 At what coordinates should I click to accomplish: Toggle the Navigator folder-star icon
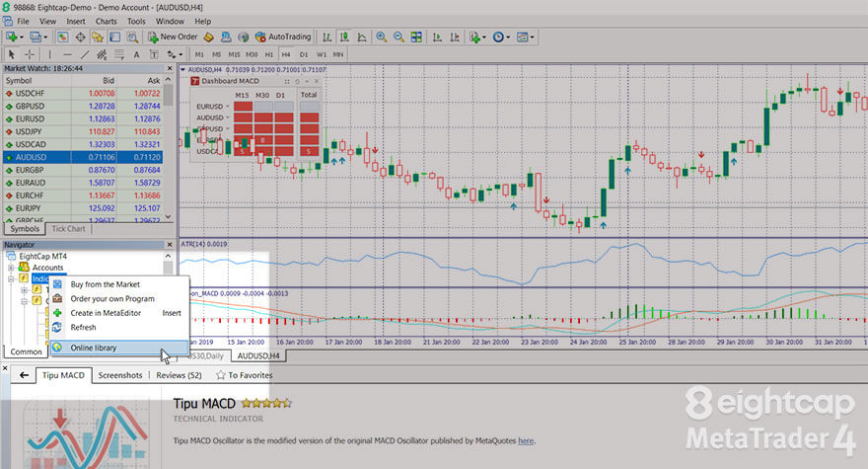pos(98,38)
